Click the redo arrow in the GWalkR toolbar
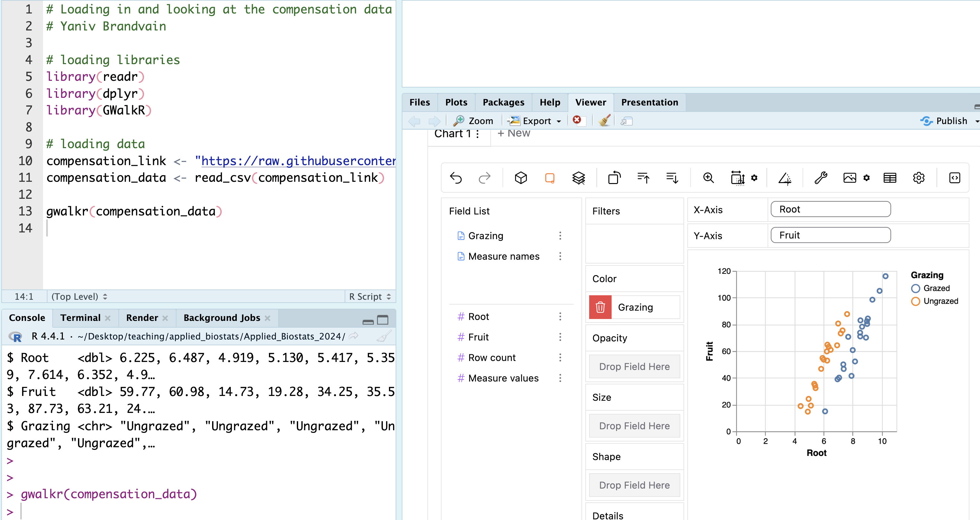Image resolution: width=980 pixels, height=520 pixels. 484,178
